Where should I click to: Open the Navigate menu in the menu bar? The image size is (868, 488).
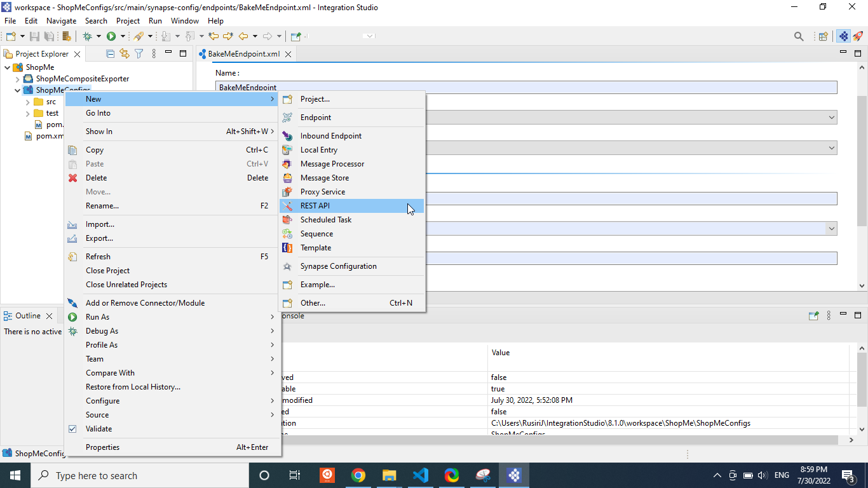point(61,21)
